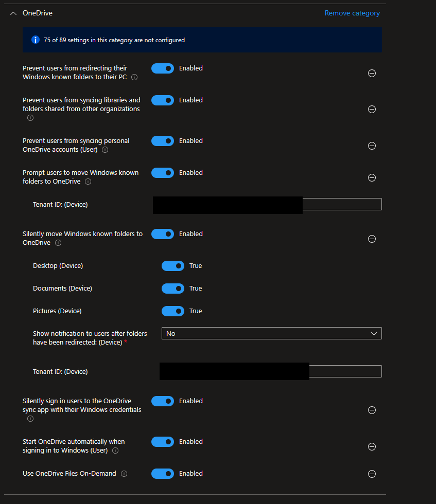Click Tenant ID field under Prompt users setting

pos(342,204)
